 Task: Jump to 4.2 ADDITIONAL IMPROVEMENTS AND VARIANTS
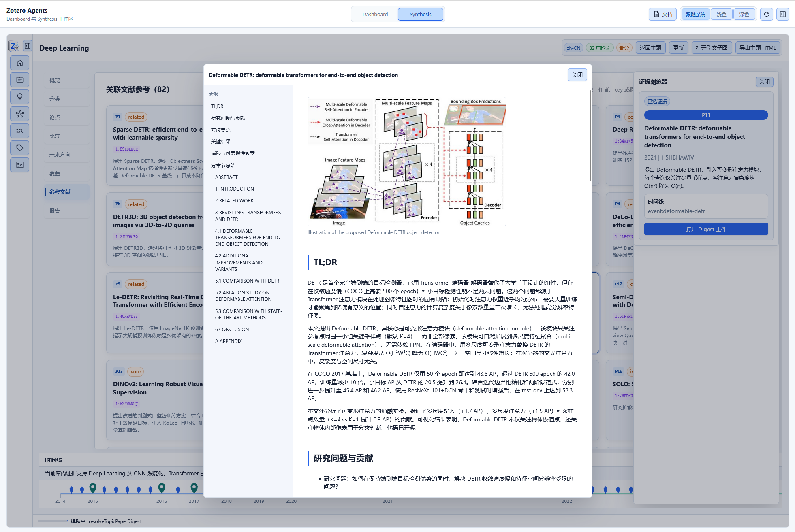(x=239, y=262)
